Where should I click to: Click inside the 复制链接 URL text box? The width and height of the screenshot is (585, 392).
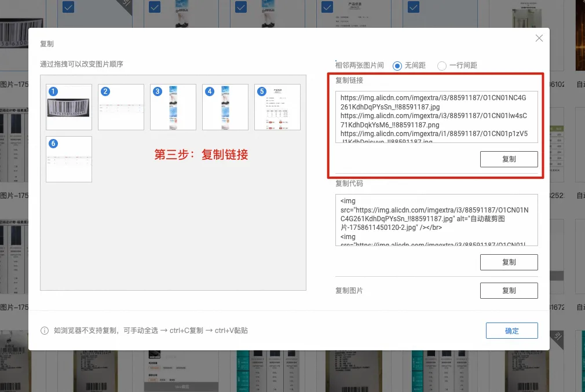pyautogui.click(x=437, y=117)
